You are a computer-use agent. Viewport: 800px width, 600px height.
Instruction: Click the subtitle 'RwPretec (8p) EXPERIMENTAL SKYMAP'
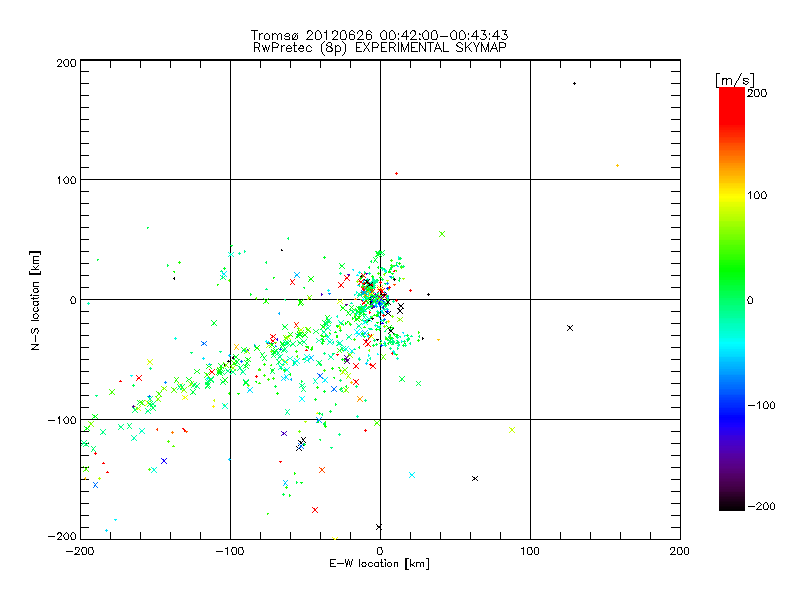point(379,48)
